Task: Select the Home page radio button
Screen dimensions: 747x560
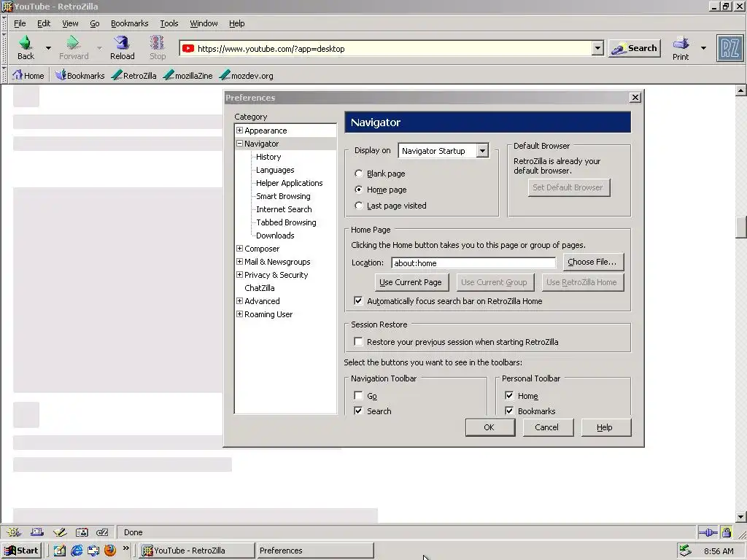Action: pyautogui.click(x=359, y=190)
